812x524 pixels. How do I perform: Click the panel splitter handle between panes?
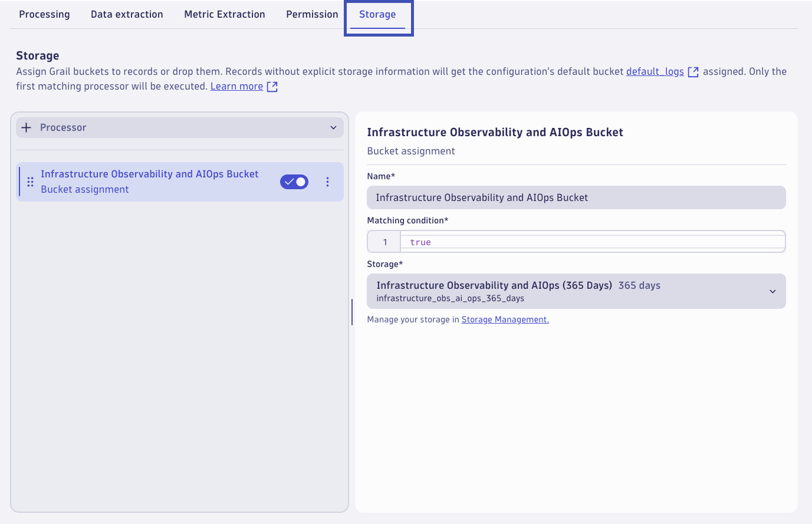tap(352, 312)
